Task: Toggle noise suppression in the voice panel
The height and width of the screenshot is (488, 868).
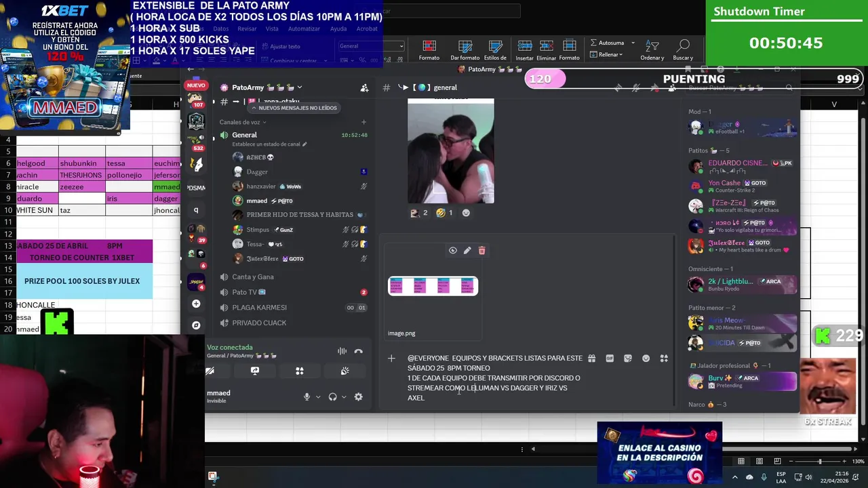Action: pyautogui.click(x=342, y=351)
